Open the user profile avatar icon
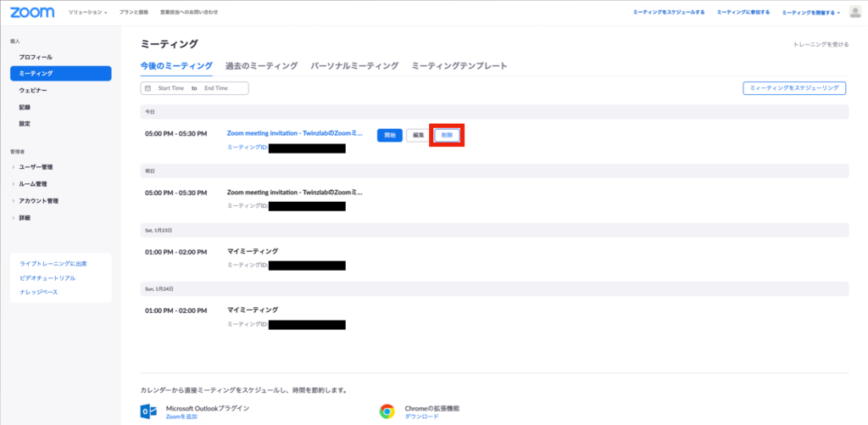868x425 pixels. pos(854,12)
